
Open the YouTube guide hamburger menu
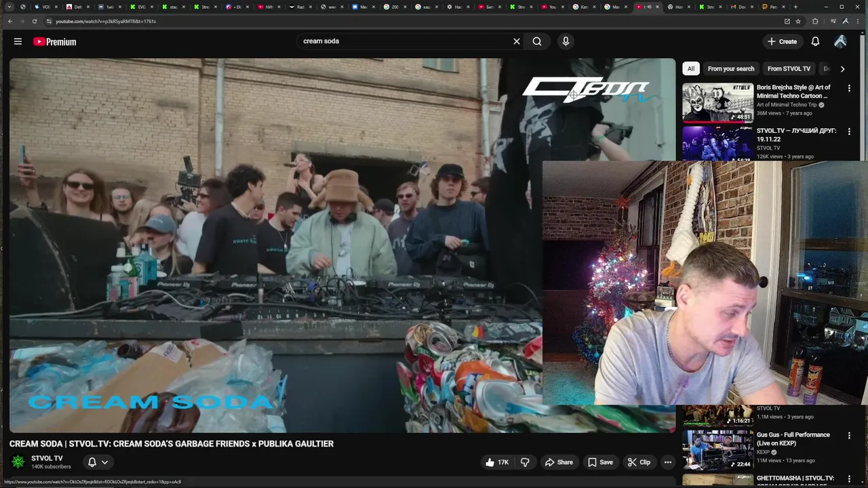[18, 41]
